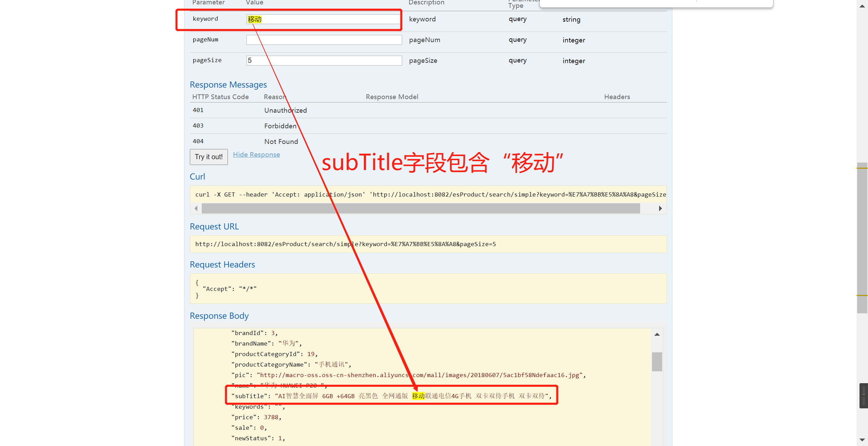Click the 401 Unauthorized response row
868x446 pixels.
285,110
